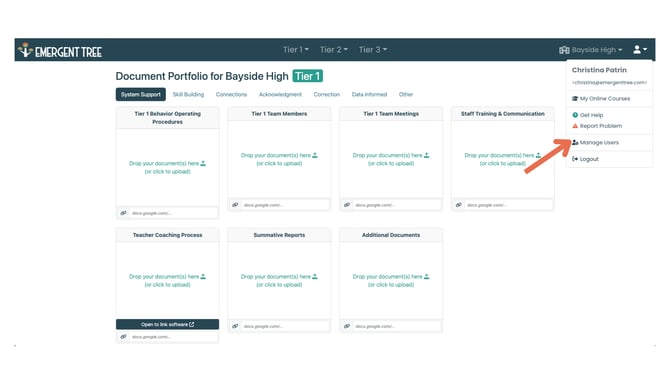Open the Tier 1 dropdown menu
Viewport: 670px width, 376px height.
296,50
